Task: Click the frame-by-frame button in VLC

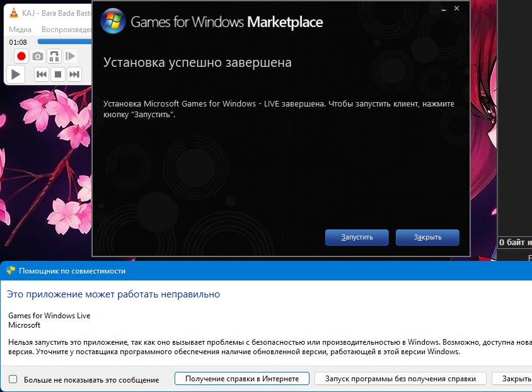Action: point(70,56)
